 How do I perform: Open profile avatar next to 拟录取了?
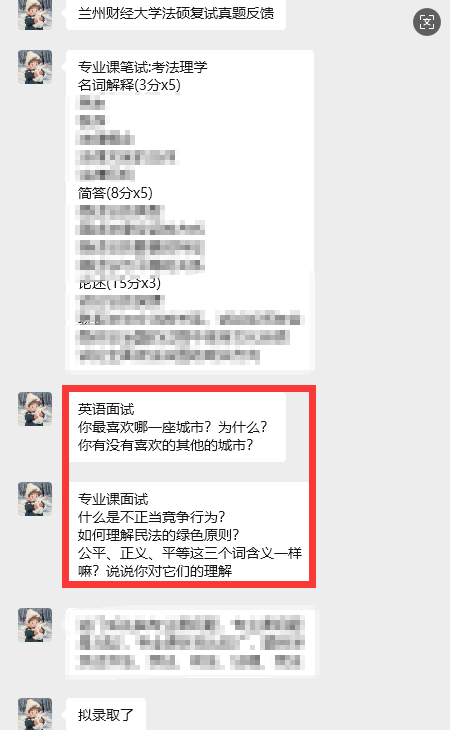[x=35, y=714]
